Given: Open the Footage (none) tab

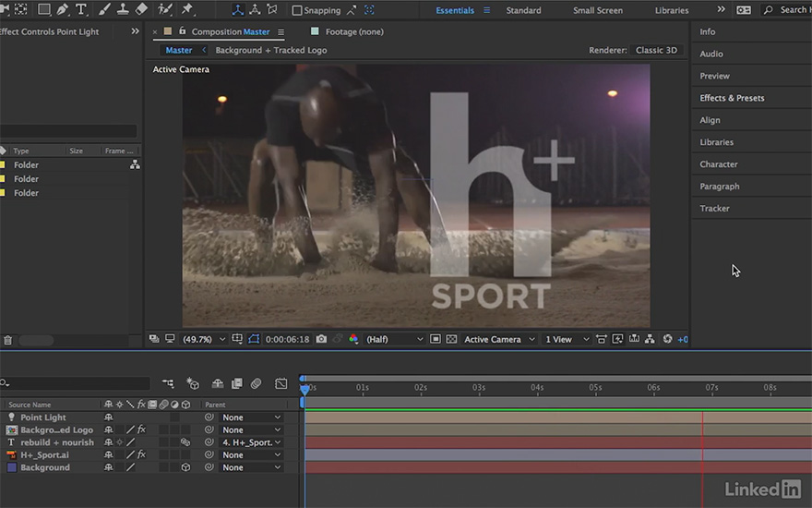Looking at the screenshot, I should tap(354, 31).
